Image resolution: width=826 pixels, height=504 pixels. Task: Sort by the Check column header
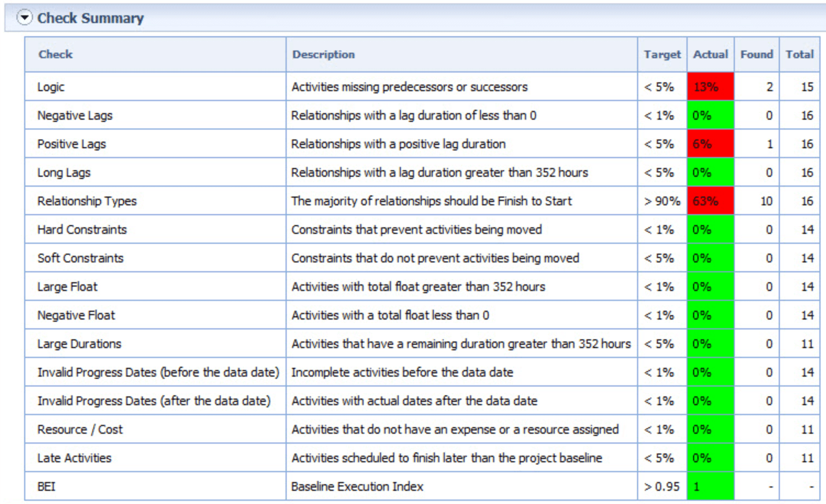tap(55, 54)
